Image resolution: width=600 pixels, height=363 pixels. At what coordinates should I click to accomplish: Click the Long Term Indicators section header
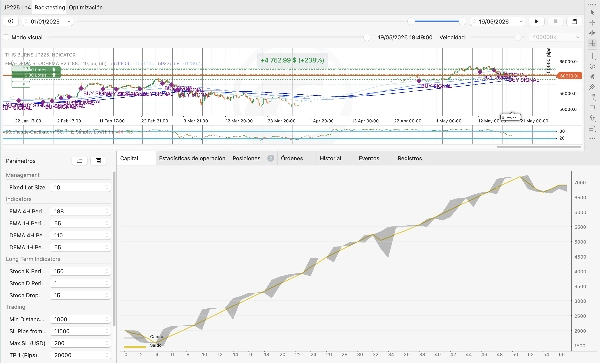point(33,259)
